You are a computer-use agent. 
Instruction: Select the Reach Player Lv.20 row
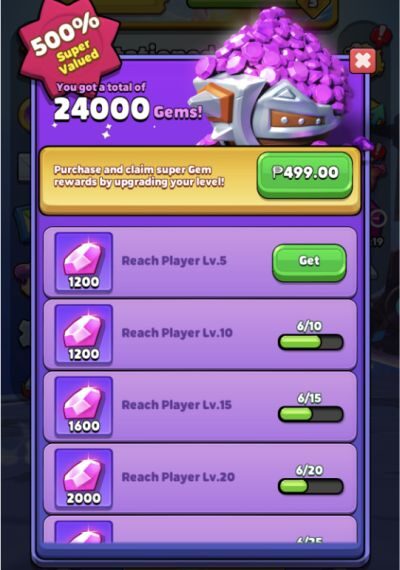[x=200, y=478]
